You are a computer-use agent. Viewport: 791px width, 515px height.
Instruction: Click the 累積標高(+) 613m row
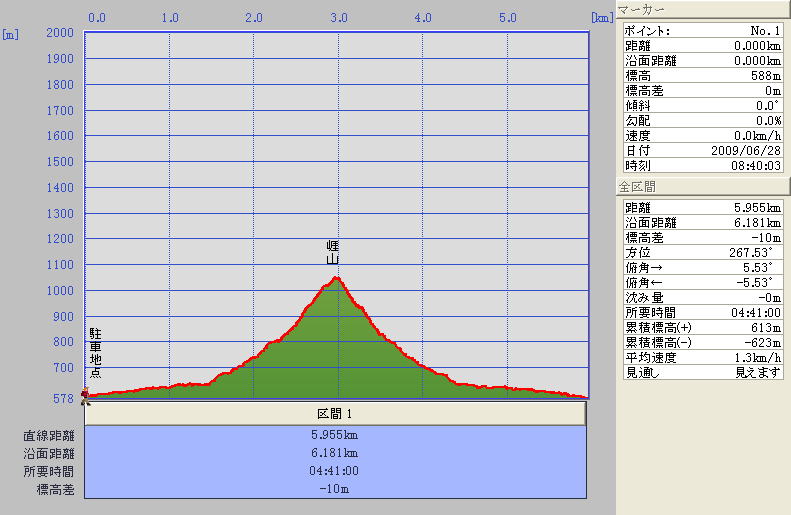(703, 328)
